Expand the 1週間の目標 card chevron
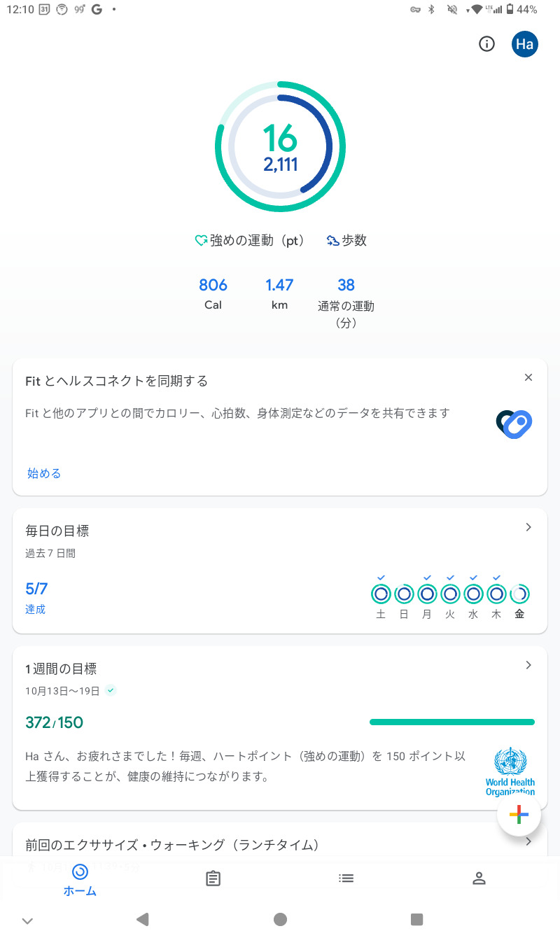560x938 pixels. click(528, 665)
